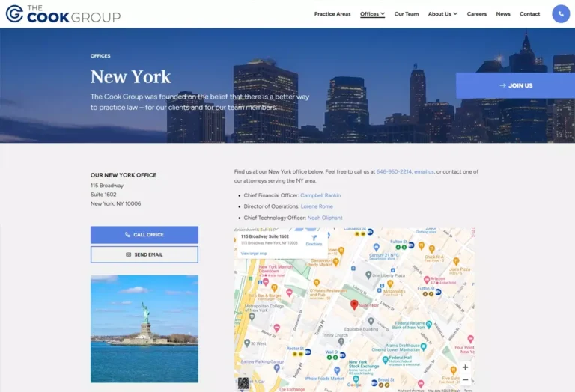Click the Bill's Bar & Burger marker
The image size is (575, 392).
(x=274, y=287)
